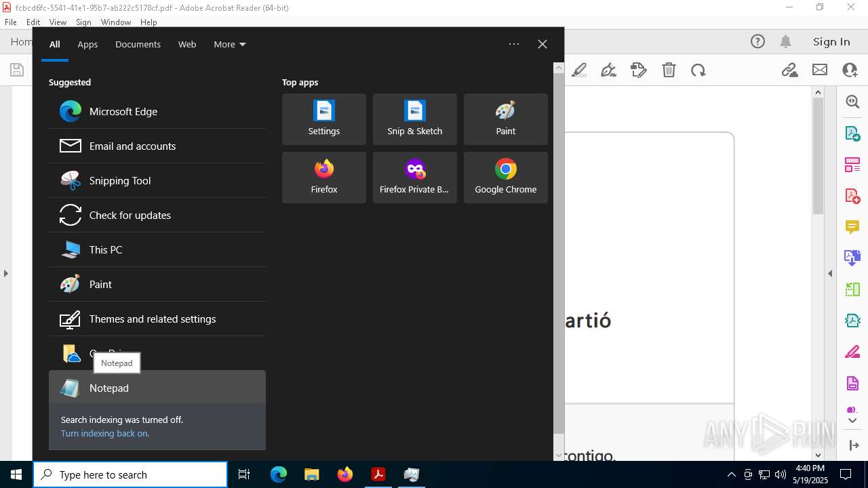868x488 pixels.
Task: Select Check for updates suggestion
Action: [157, 216]
